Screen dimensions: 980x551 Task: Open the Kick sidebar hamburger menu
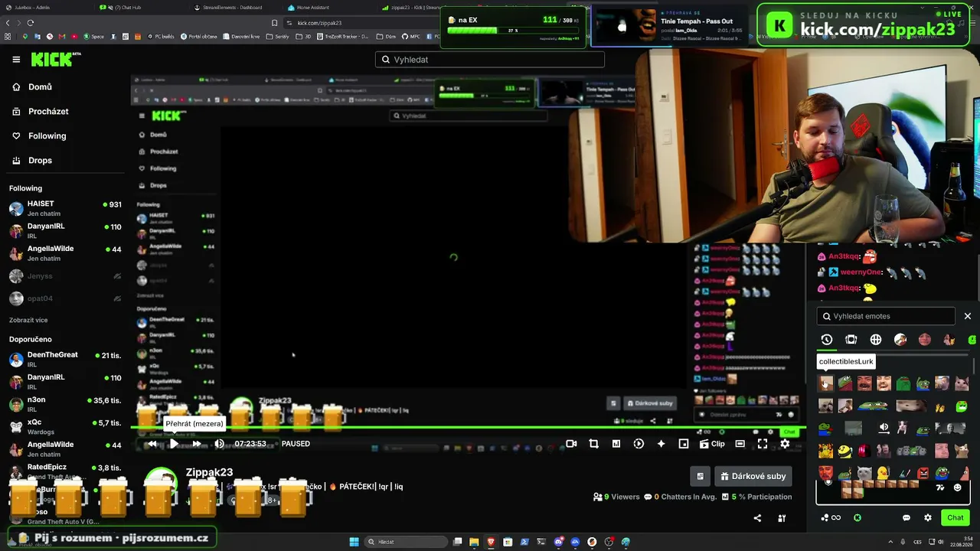pos(16,59)
